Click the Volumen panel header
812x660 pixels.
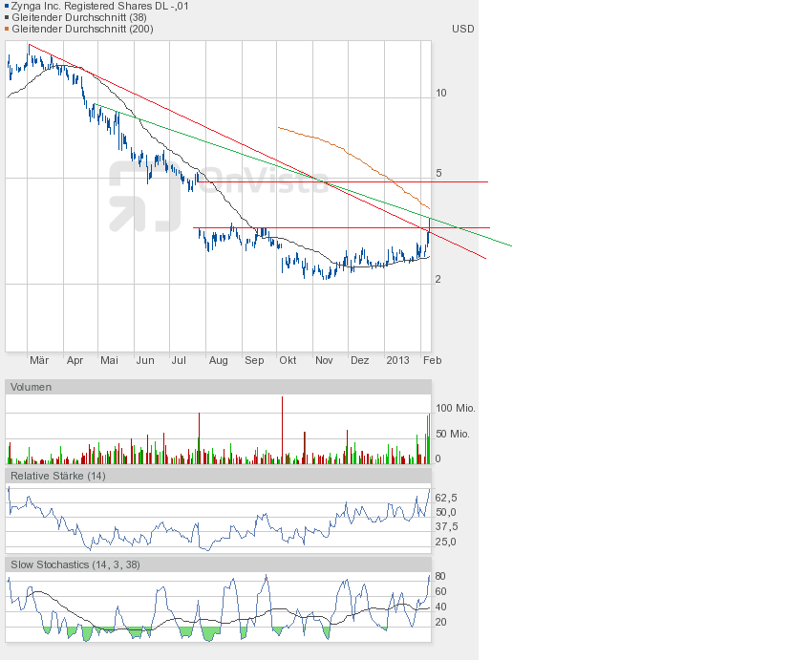32,387
